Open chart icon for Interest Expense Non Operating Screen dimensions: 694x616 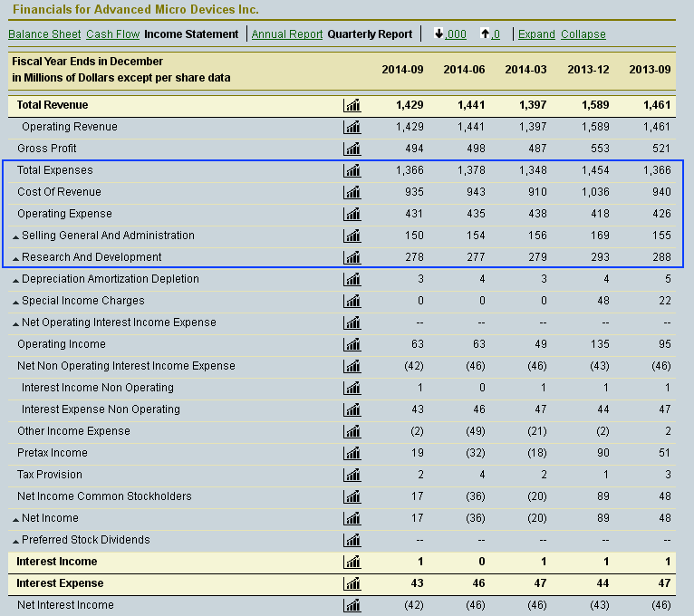352,409
